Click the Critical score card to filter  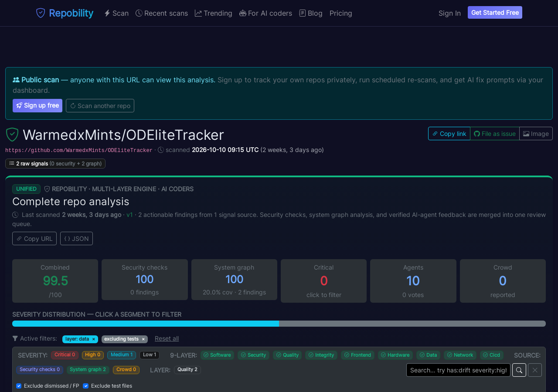(x=323, y=281)
